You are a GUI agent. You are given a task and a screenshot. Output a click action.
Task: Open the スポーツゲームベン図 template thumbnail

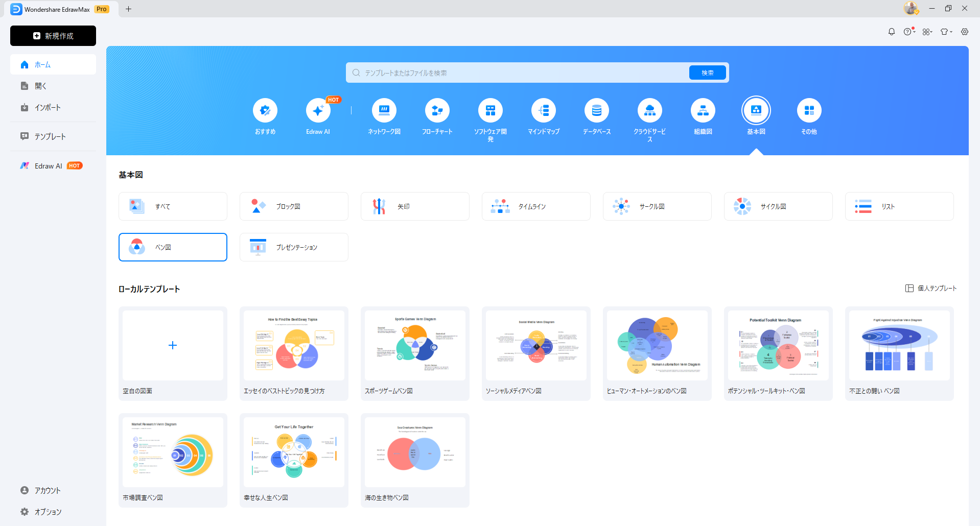tap(415, 345)
